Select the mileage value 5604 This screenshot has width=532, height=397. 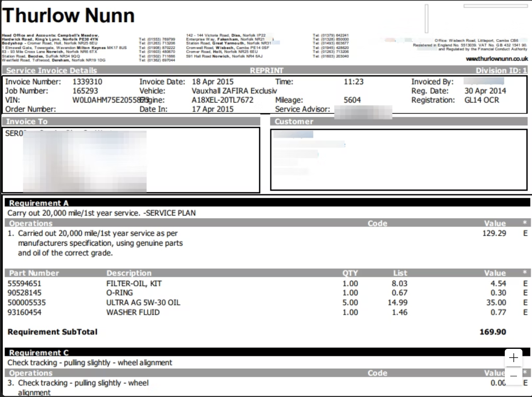[x=352, y=100]
